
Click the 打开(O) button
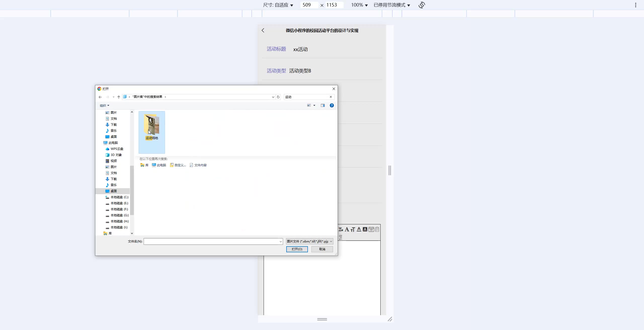[x=297, y=249]
